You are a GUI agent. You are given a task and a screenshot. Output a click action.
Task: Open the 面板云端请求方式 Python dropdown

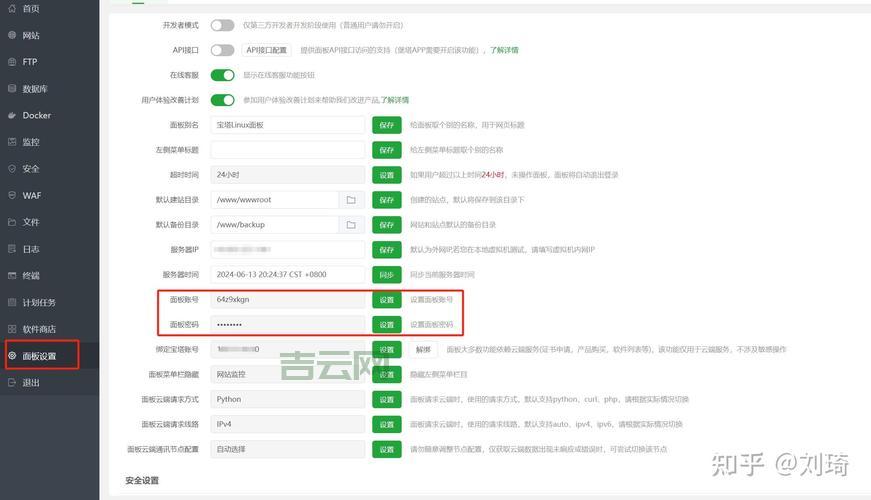288,399
